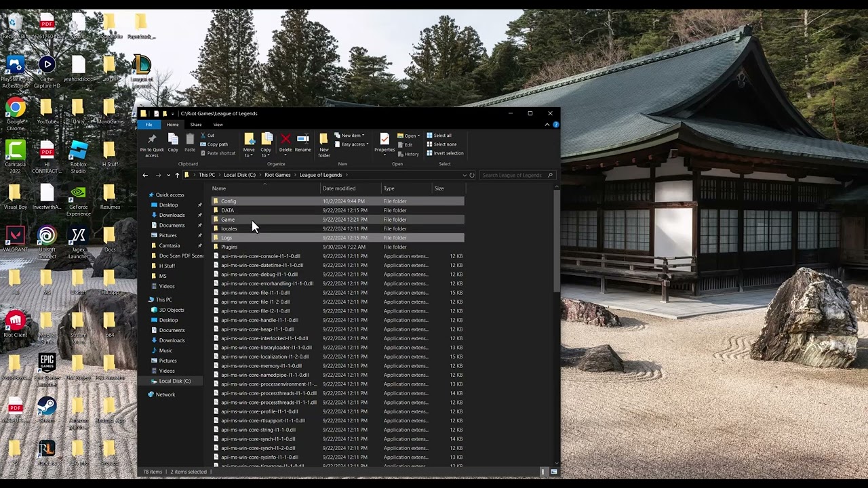Click the Cut scissors command
The width and height of the screenshot is (868, 488).
pyautogui.click(x=208, y=136)
